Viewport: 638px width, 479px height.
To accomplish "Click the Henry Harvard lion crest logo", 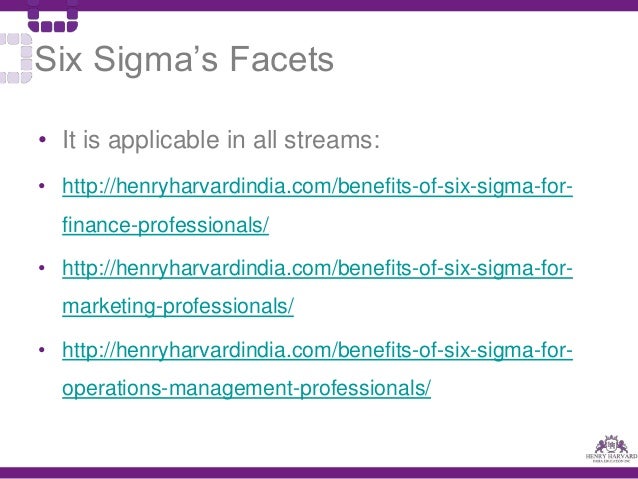I will coord(611,444).
